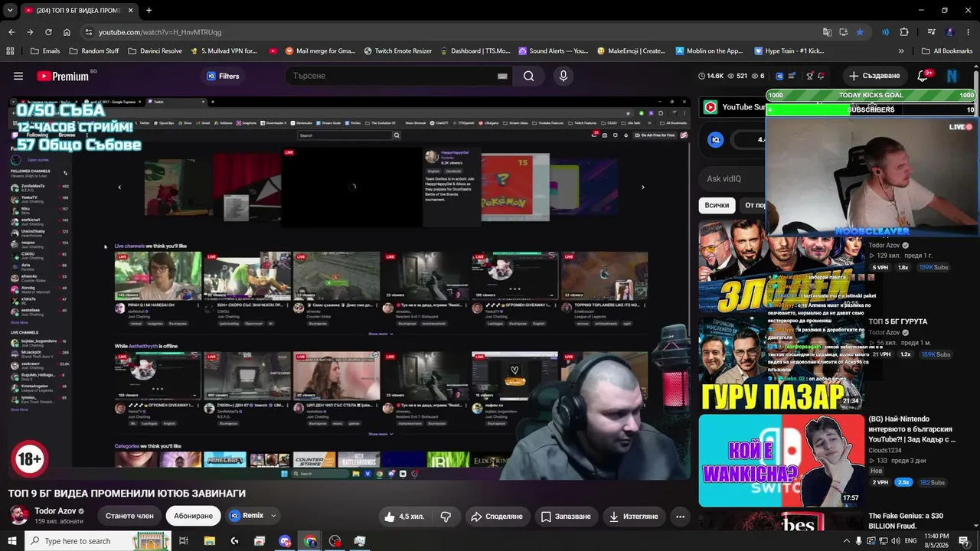The height and width of the screenshot is (551, 980).
Task: Open YouTube notifications bell with 9+ badge
Action: coord(923,76)
